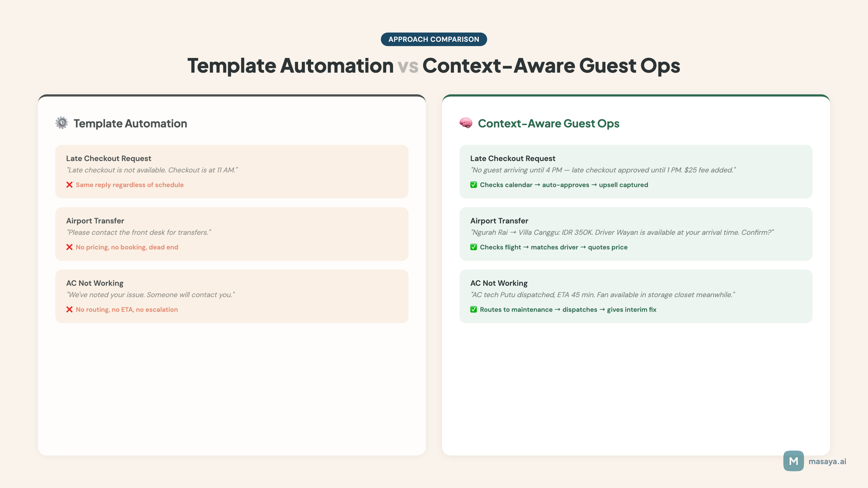Click the brain icon beside Context-Aware Guest Ops

pyautogui.click(x=466, y=123)
